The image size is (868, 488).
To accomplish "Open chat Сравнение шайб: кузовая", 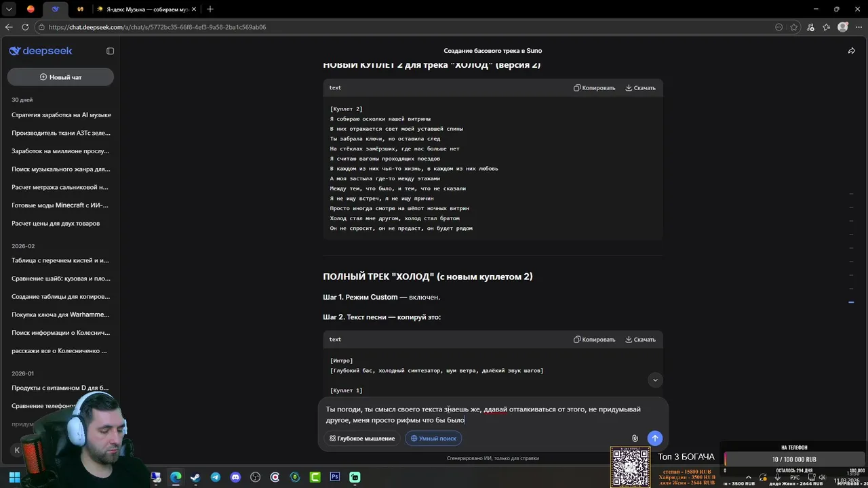I will pyautogui.click(x=61, y=279).
